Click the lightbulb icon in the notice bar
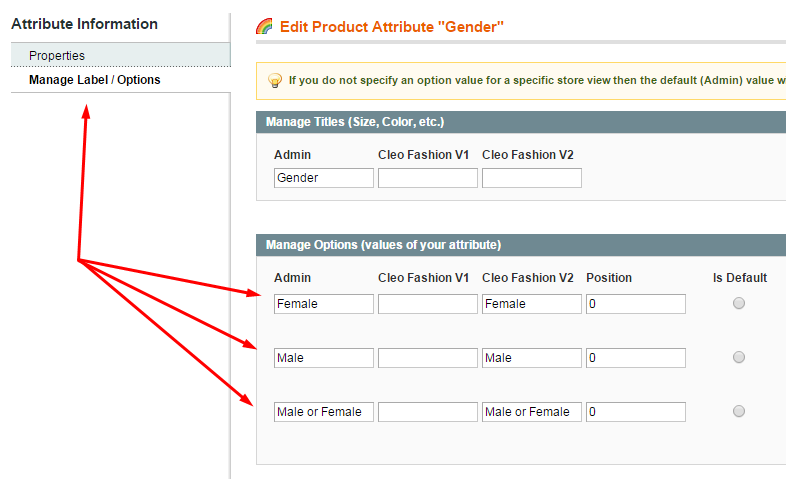Screen dimensions: 786x479 pos(275,80)
